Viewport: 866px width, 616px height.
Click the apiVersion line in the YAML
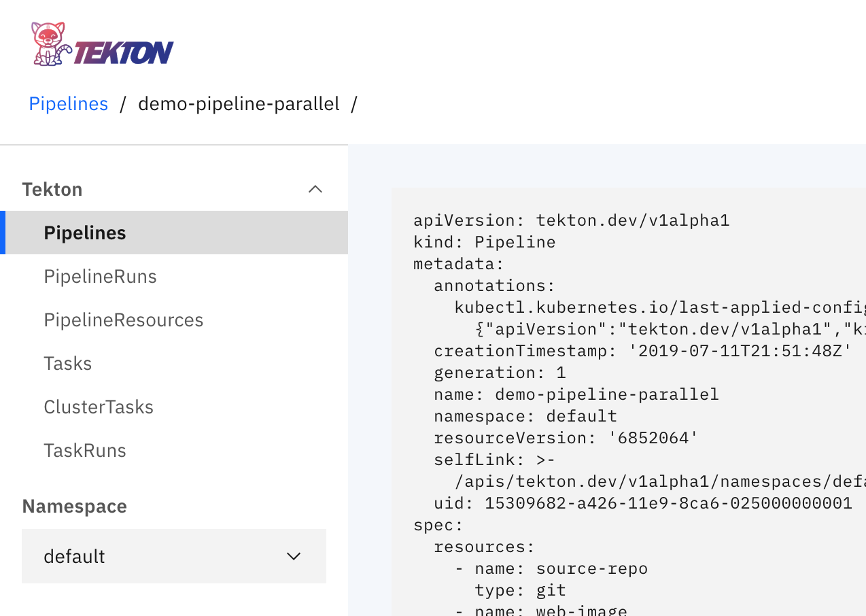571,220
